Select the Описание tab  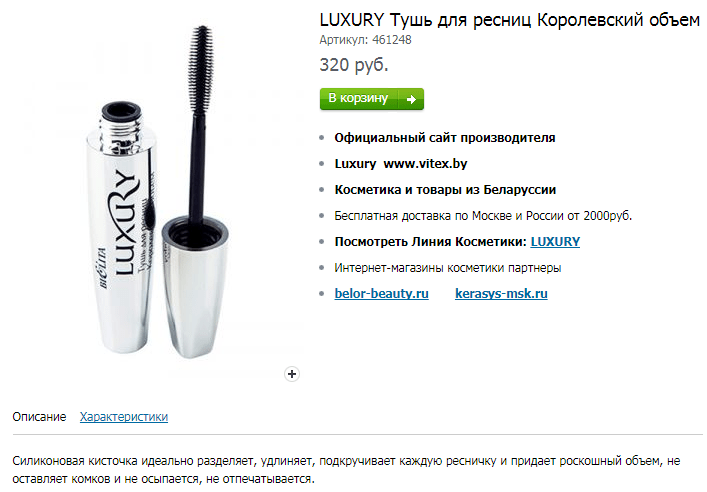coord(39,417)
